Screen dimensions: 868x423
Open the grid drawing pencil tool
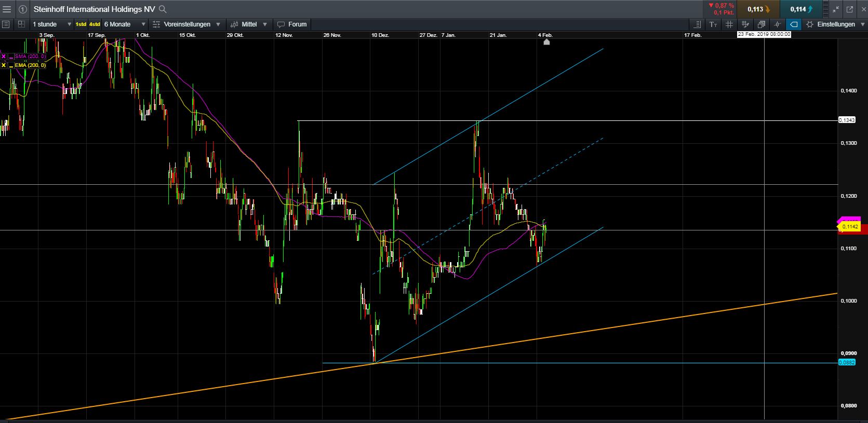point(745,24)
